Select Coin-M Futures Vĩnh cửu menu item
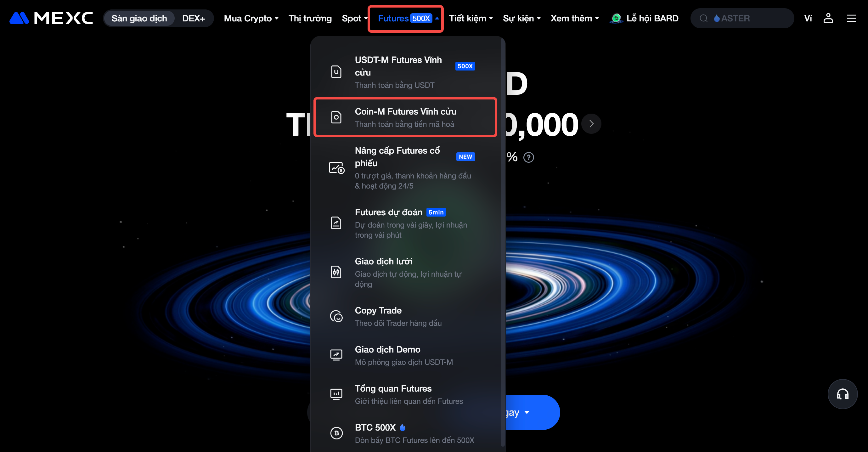The image size is (868, 452). click(x=405, y=117)
